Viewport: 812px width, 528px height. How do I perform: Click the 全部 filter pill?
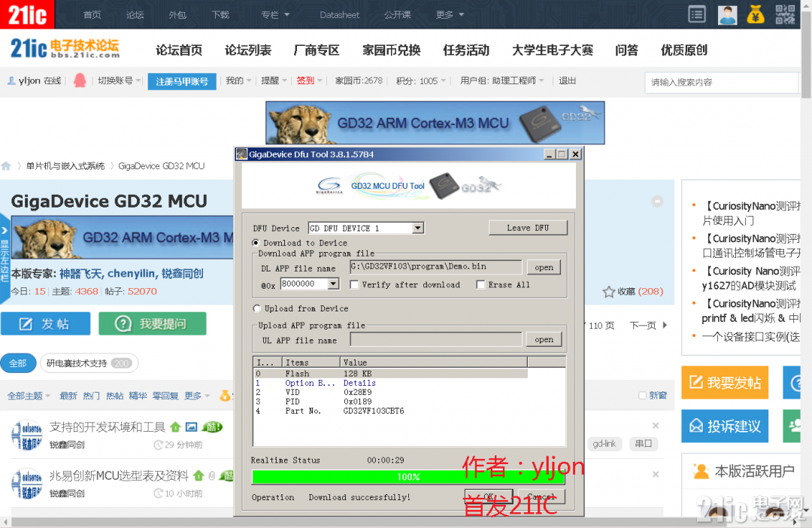tap(17, 363)
